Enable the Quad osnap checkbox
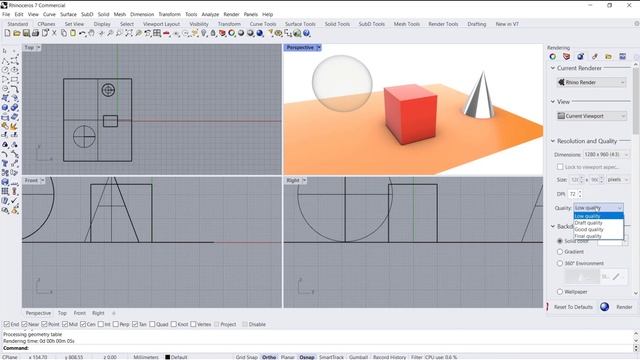This screenshot has width=640, height=360. pyautogui.click(x=152, y=324)
